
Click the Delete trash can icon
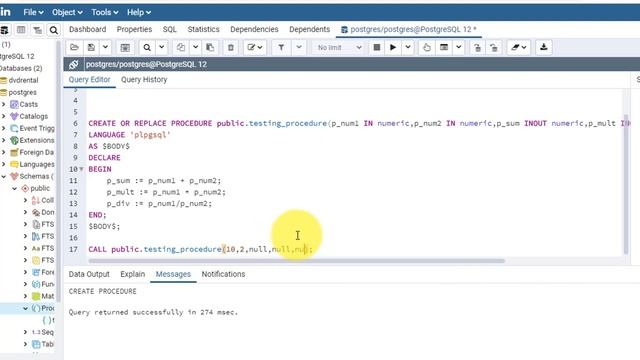[231, 47]
